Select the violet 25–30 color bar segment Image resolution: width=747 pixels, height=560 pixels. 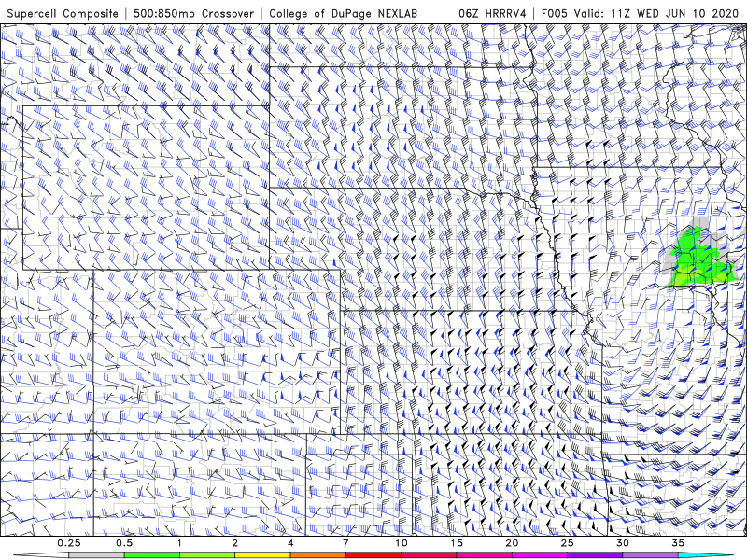coord(595,555)
